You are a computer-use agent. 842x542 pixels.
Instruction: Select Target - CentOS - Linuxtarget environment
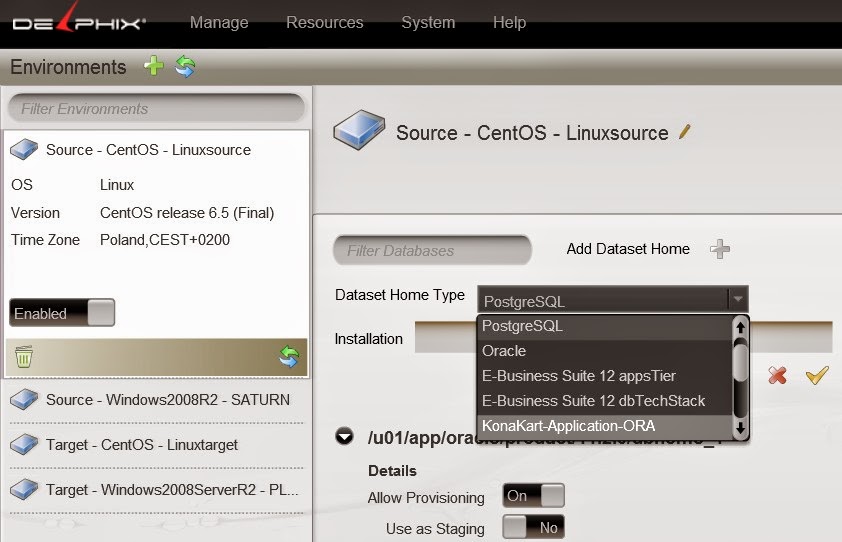pos(156,445)
